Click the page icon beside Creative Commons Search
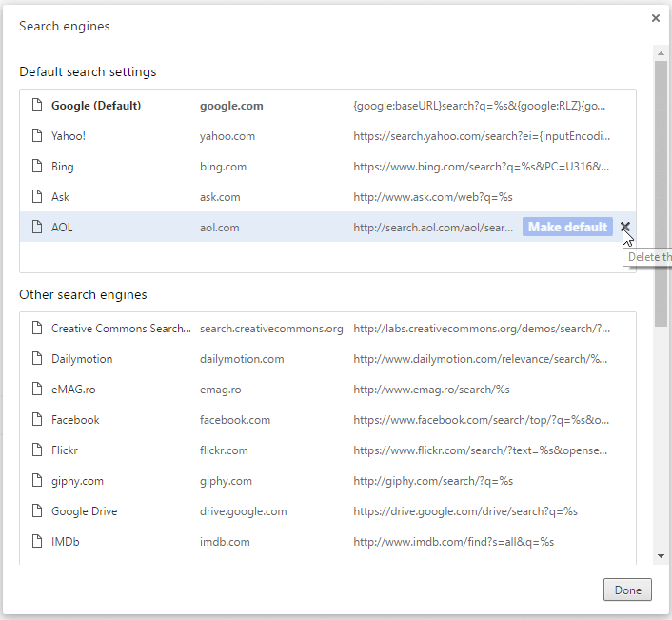Viewport: 672px width, 620px height. (37, 328)
